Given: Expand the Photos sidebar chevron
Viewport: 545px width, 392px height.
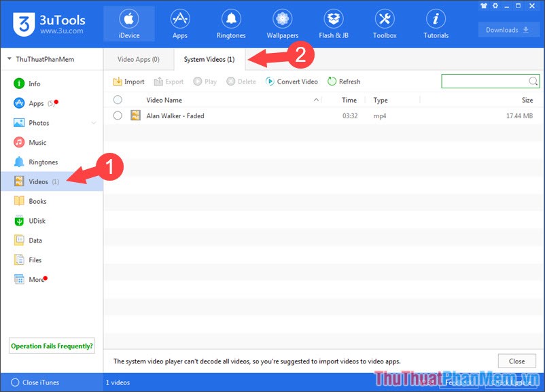Looking at the screenshot, I should pyautogui.click(x=94, y=123).
